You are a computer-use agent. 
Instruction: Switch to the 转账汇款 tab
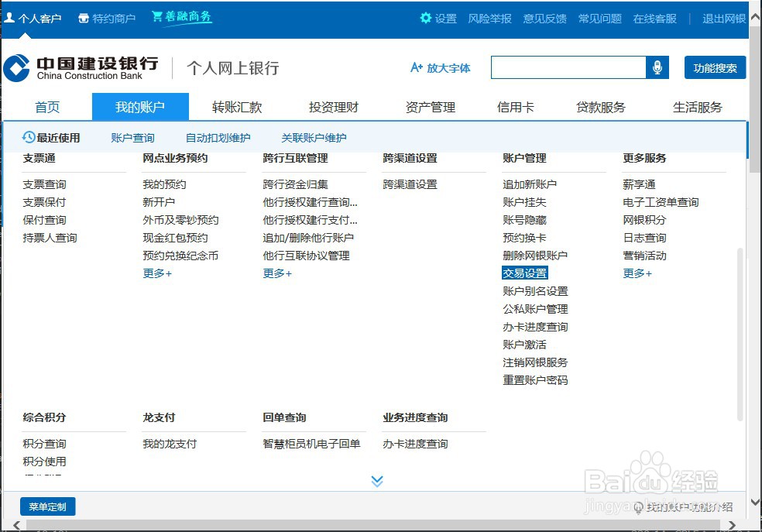(x=237, y=107)
